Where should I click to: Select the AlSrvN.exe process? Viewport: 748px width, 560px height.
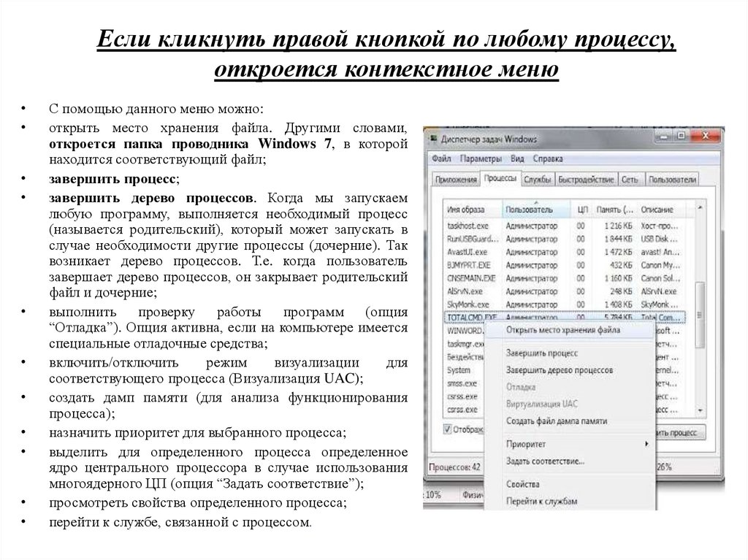tap(564, 291)
